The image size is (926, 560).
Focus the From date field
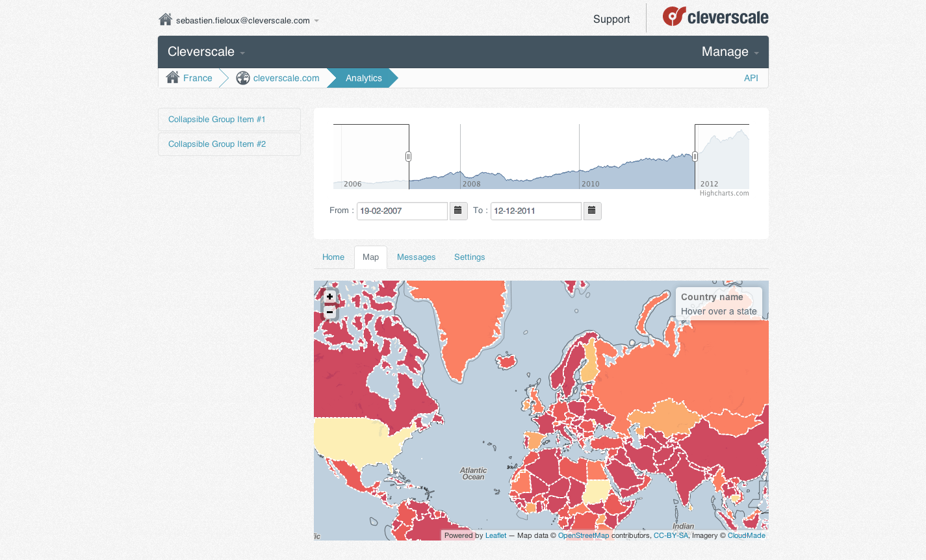pyautogui.click(x=402, y=211)
